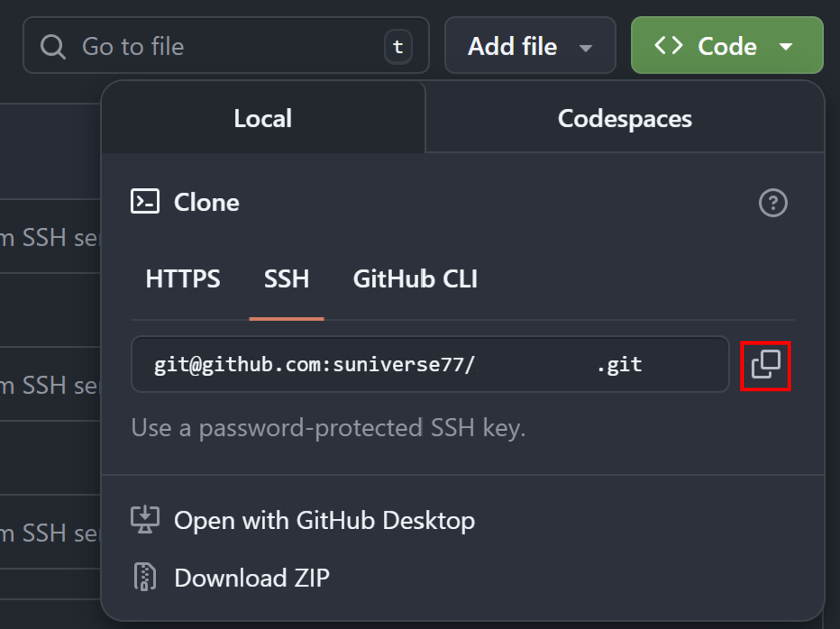Click the GitHub Desktop download icon

[x=145, y=519]
